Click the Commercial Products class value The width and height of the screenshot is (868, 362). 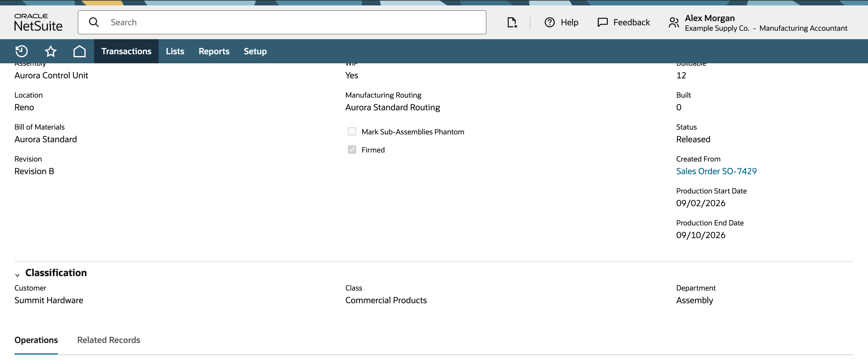pyautogui.click(x=386, y=300)
